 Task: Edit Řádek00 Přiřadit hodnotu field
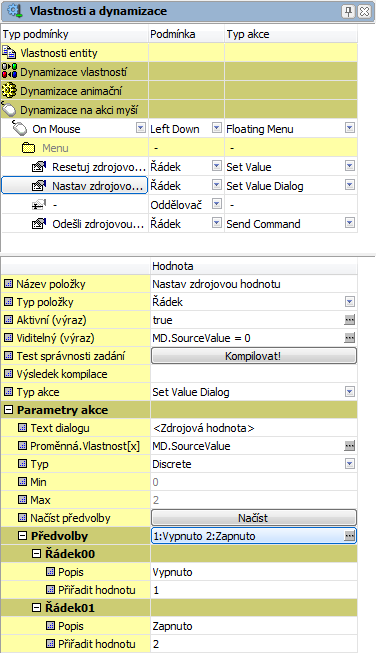point(254,590)
